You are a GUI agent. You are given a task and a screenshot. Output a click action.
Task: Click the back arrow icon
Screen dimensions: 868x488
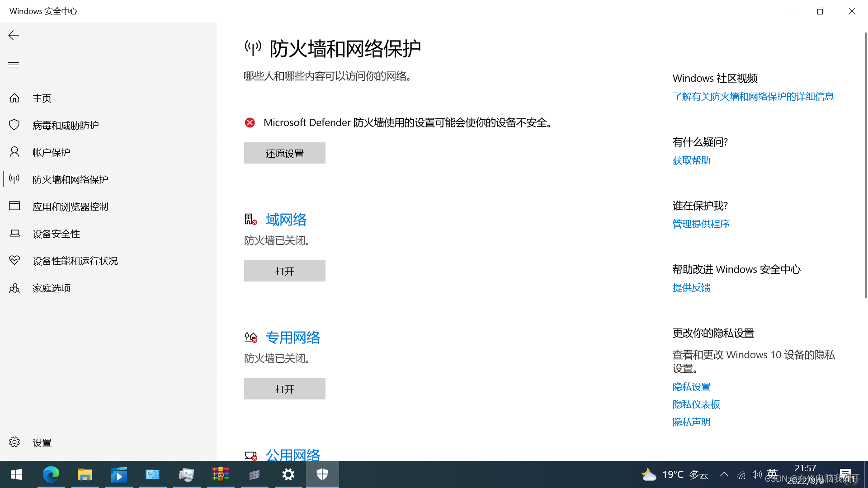14,35
